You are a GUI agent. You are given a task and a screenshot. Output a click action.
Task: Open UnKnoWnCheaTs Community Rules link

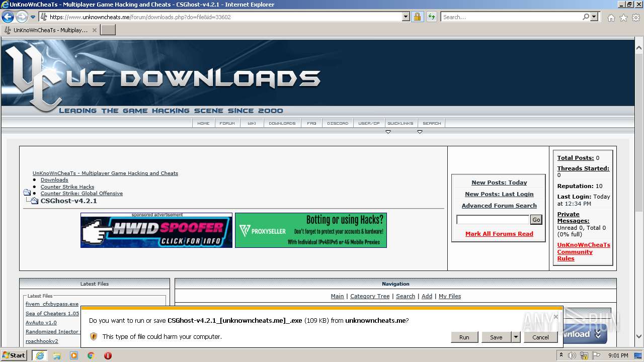[584, 252]
